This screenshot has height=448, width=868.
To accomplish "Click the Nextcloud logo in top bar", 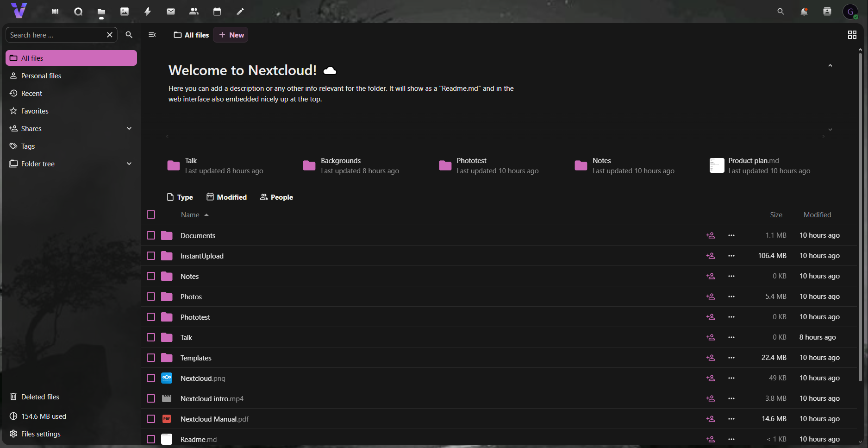I will pos(19,11).
